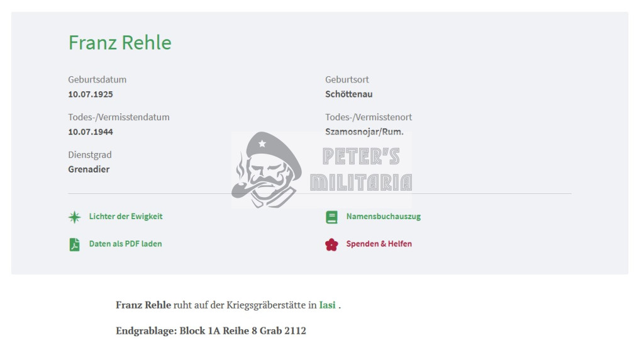Screen dimensions: 644x340
Task: Click the pipe-smoking soldier watermark logo
Action: pyautogui.click(x=267, y=169)
